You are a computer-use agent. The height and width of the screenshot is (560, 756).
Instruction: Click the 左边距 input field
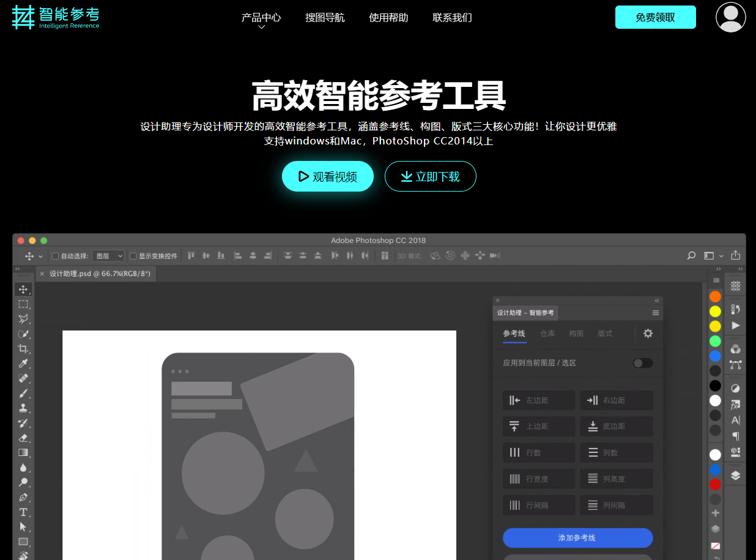(x=539, y=400)
